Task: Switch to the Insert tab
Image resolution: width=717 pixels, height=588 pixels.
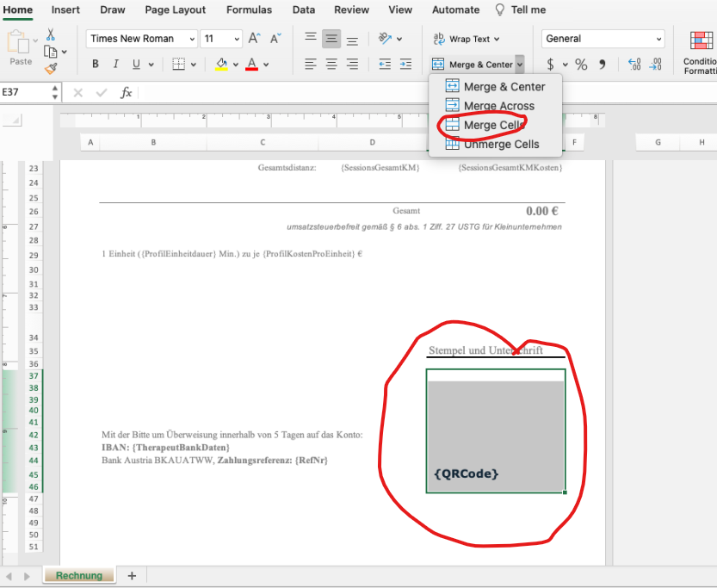Action: pos(65,9)
